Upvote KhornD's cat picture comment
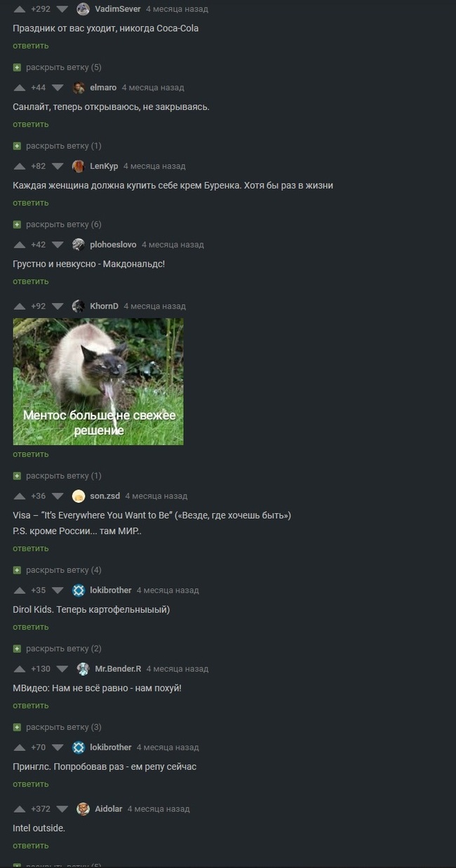Viewport: 456px width, 868px height. pos(19,306)
